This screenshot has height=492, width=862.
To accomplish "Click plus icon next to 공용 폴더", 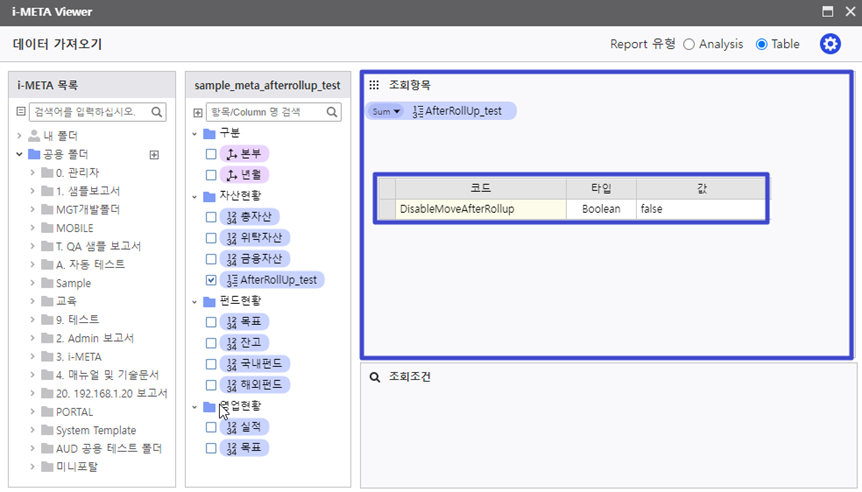I will click(154, 155).
